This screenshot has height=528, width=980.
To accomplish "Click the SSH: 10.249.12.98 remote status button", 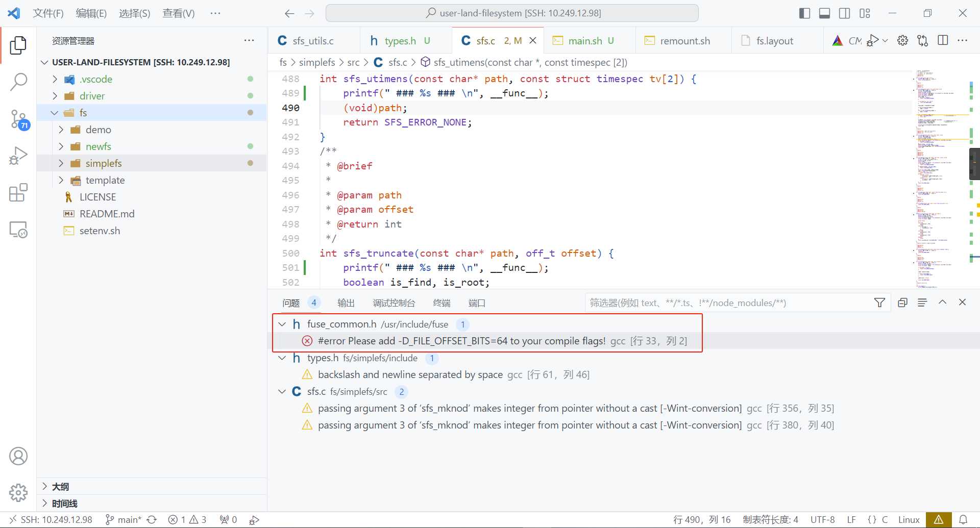I will pyautogui.click(x=51, y=520).
